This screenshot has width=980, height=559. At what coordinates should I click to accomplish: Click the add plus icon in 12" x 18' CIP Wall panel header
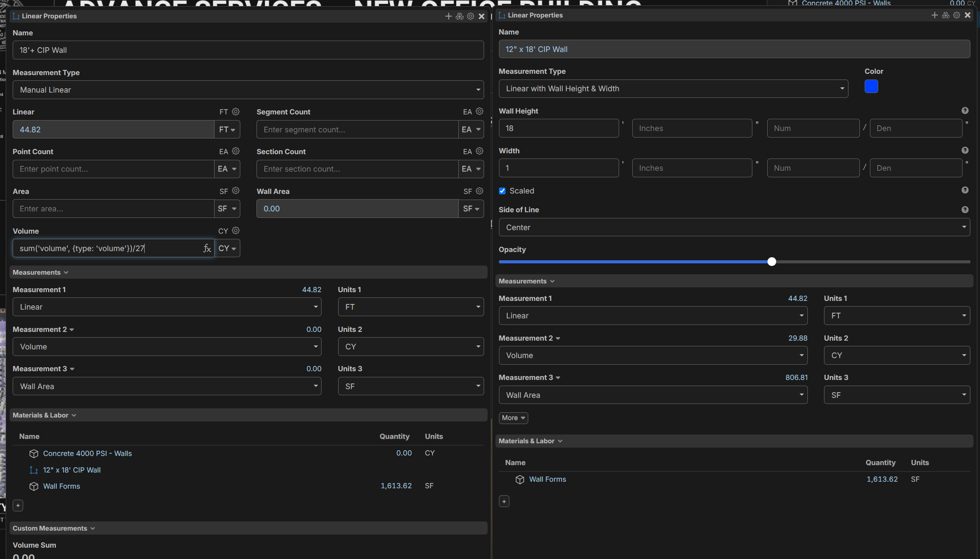[x=935, y=15]
